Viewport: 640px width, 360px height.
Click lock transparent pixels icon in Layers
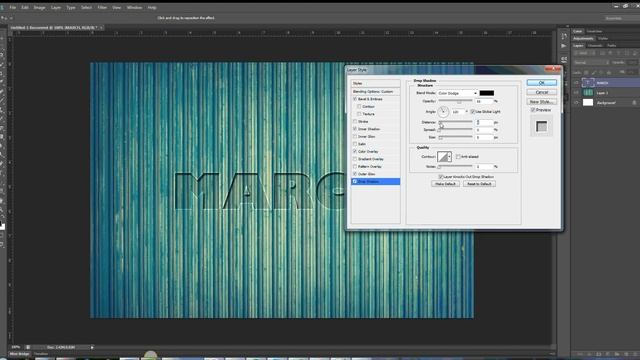coord(586,72)
